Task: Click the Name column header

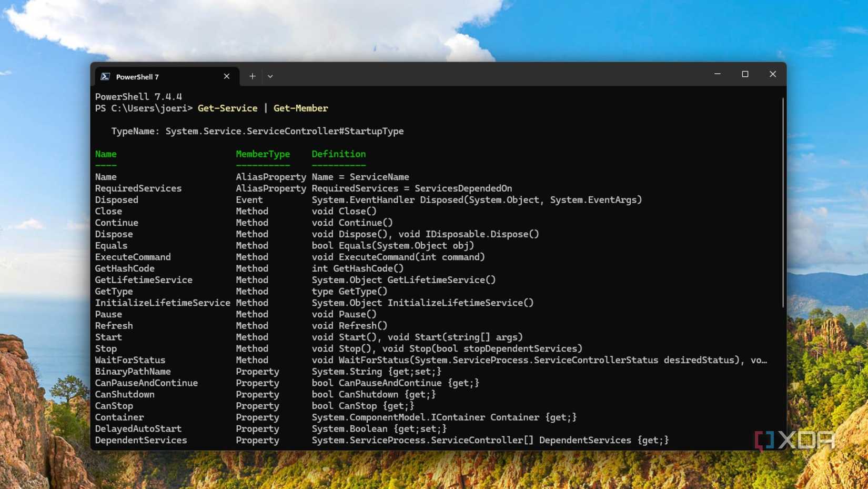Action: [105, 154]
